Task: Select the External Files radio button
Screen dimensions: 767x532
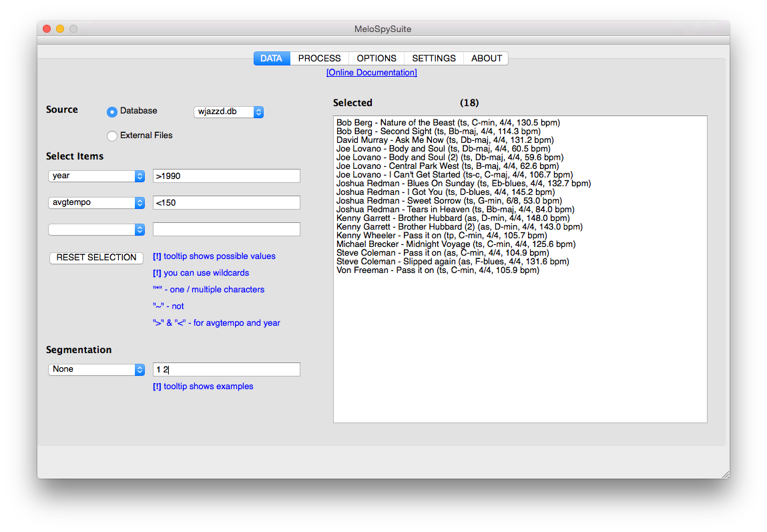Action: point(112,136)
